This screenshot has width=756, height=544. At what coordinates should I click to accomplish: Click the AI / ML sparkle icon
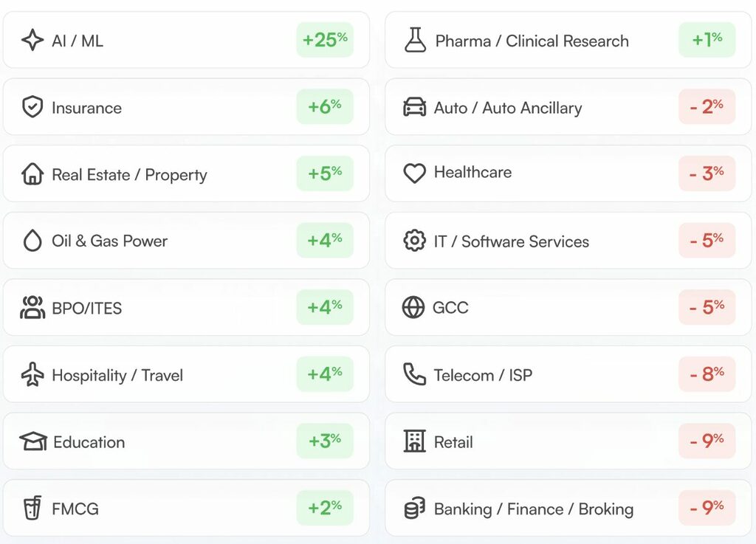32,40
